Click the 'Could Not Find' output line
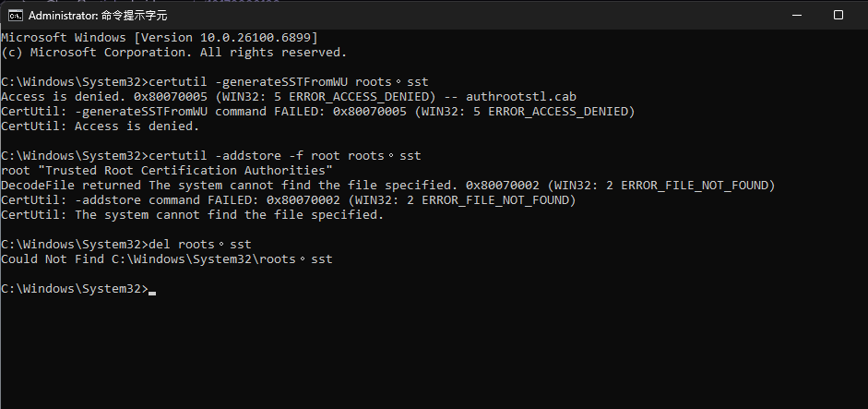The image size is (868, 409). (166, 259)
